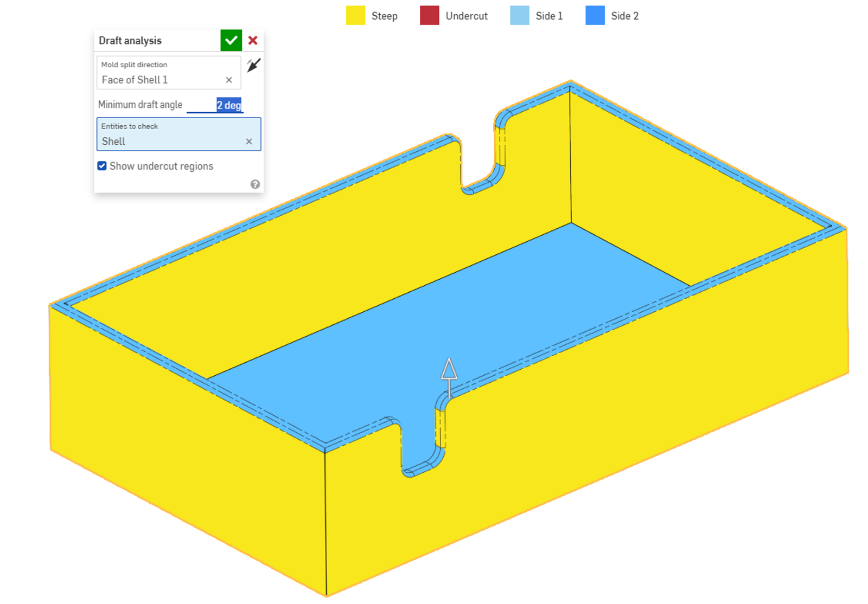Open the draft analysis help
The image size is (868, 604).
[255, 184]
